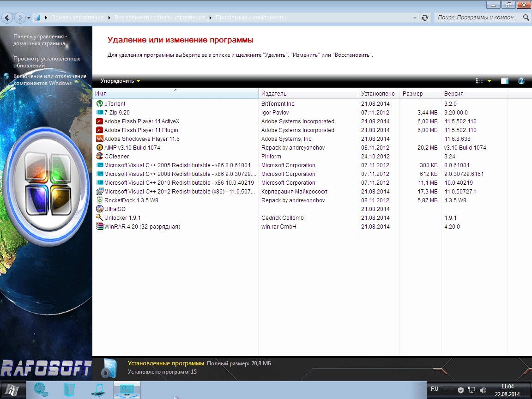
Task: Sort by the Размер column header
Action: pyautogui.click(x=420, y=94)
